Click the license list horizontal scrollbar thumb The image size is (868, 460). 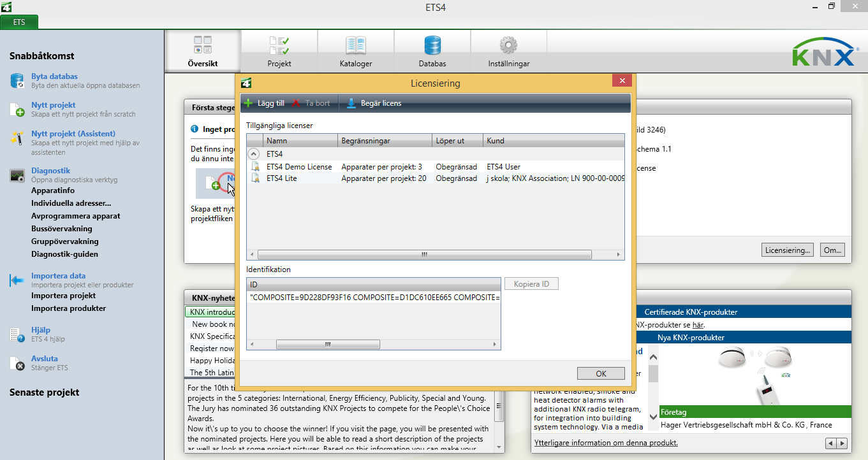pyautogui.click(x=424, y=255)
